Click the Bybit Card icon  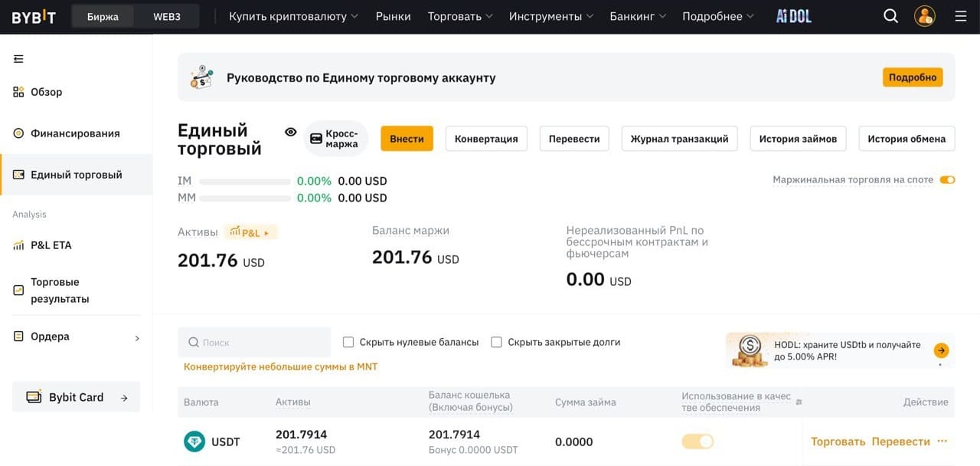[34, 397]
